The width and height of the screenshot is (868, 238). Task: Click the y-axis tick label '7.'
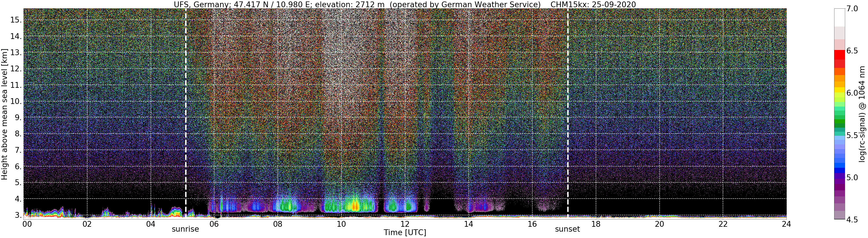(18, 150)
